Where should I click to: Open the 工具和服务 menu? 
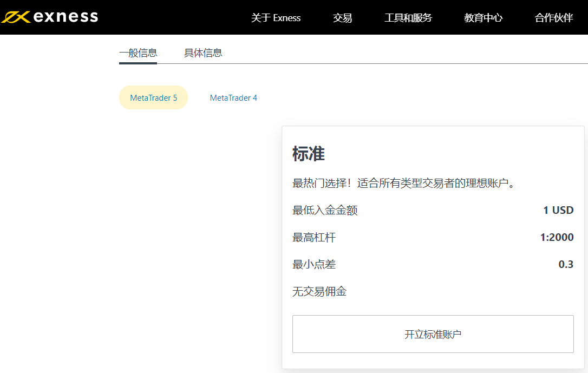pyautogui.click(x=408, y=18)
